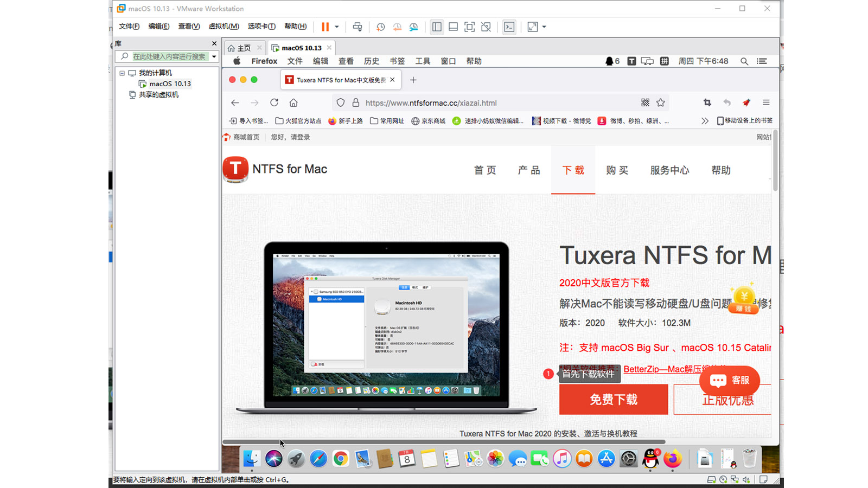Open Firefox 历史 menu in macOS menu bar
868x488 pixels.
click(x=372, y=61)
